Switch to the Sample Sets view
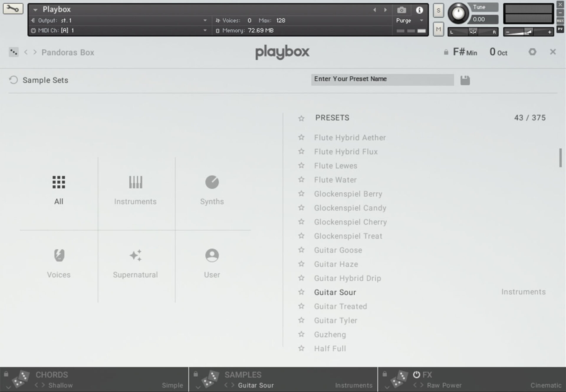 point(45,80)
